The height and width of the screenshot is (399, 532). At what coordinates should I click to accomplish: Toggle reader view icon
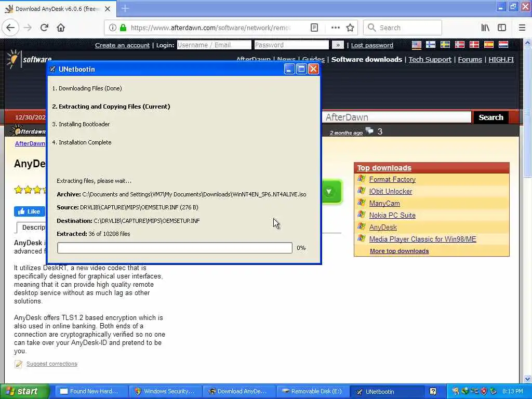coord(314,28)
